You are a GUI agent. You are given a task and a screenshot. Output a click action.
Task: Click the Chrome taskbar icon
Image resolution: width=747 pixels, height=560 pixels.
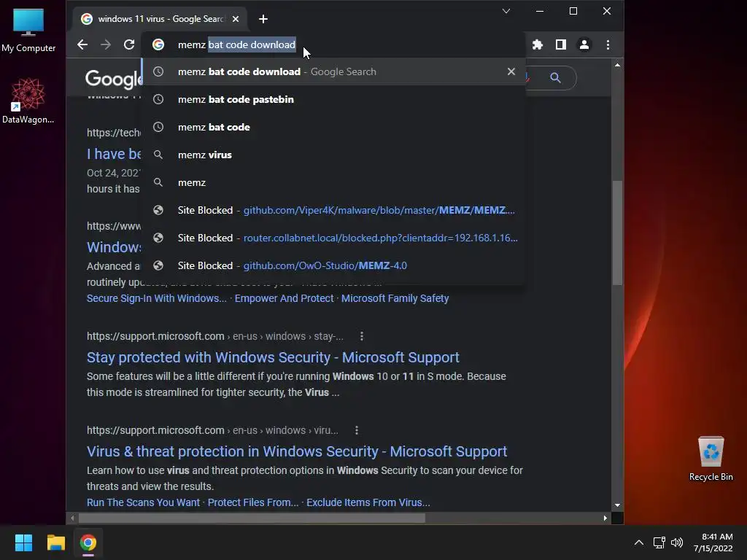pyautogui.click(x=88, y=542)
